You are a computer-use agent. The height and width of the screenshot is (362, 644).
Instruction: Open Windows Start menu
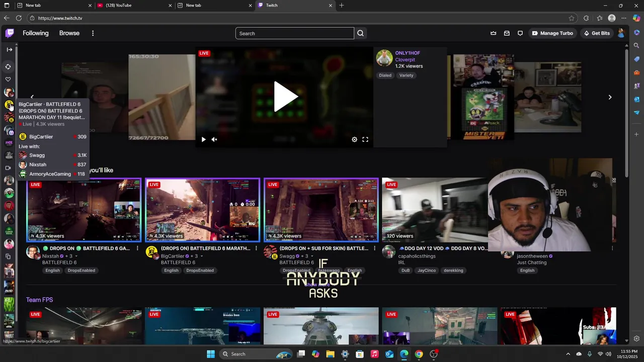[211, 354]
